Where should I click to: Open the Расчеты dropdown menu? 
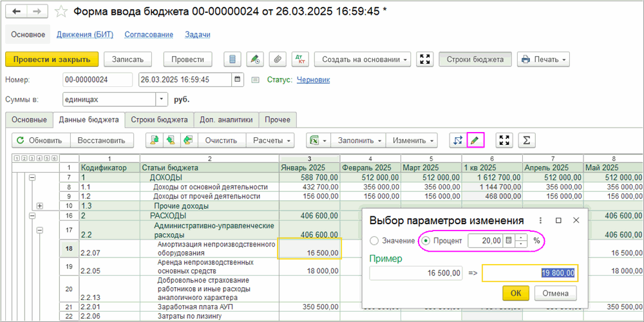pyautogui.click(x=271, y=140)
